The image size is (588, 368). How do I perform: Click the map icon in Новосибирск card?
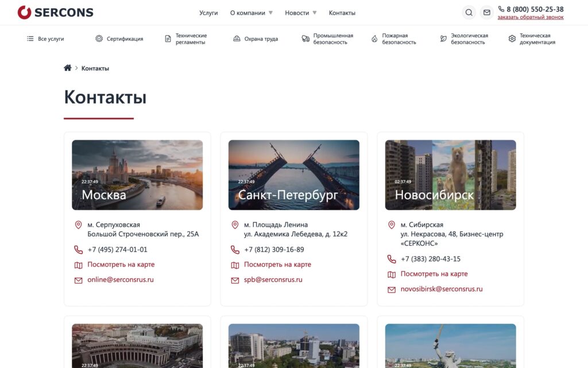pos(392,274)
